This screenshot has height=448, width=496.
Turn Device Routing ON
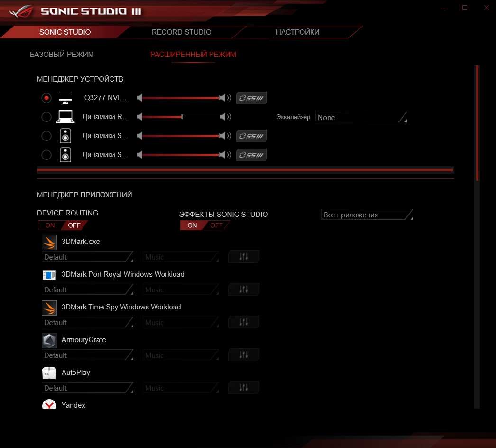pyautogui.click(x=50, y=225)
